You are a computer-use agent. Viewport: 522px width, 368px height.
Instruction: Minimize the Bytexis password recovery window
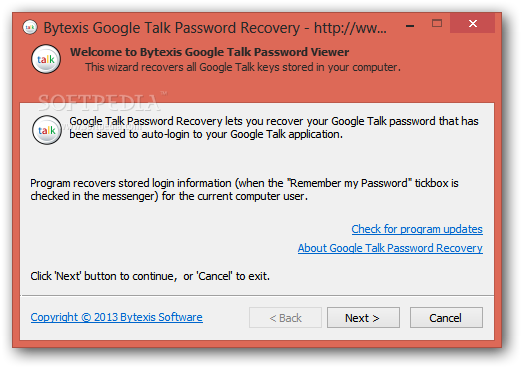(410, 24)
